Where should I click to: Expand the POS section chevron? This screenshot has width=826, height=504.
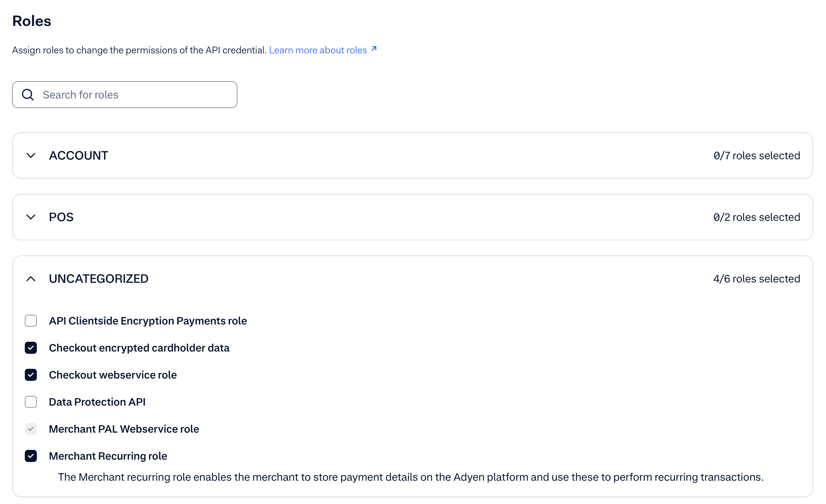[31, 217]
